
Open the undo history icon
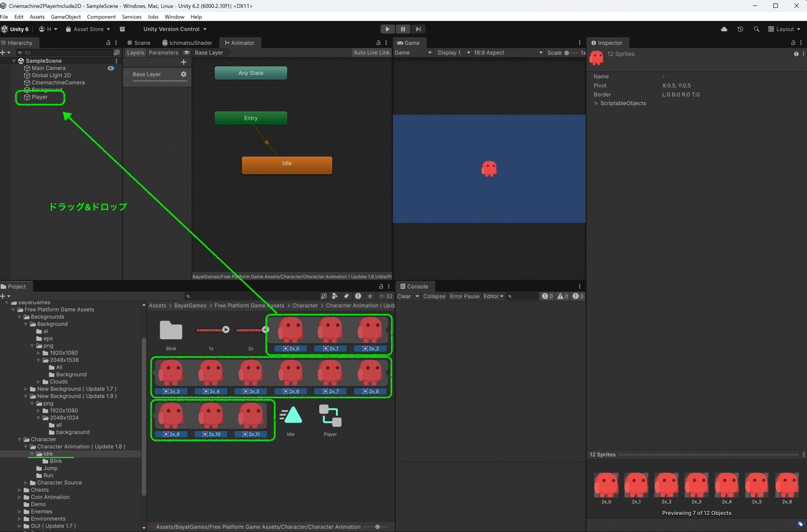tap(740, 29)
